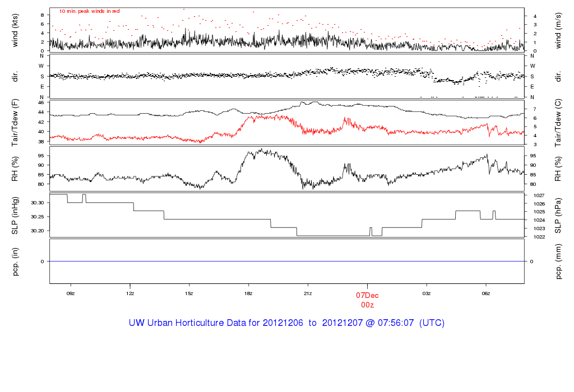
Task: Click the 'SLP (hPa)' axis label
Action: [x=558, y=216]
